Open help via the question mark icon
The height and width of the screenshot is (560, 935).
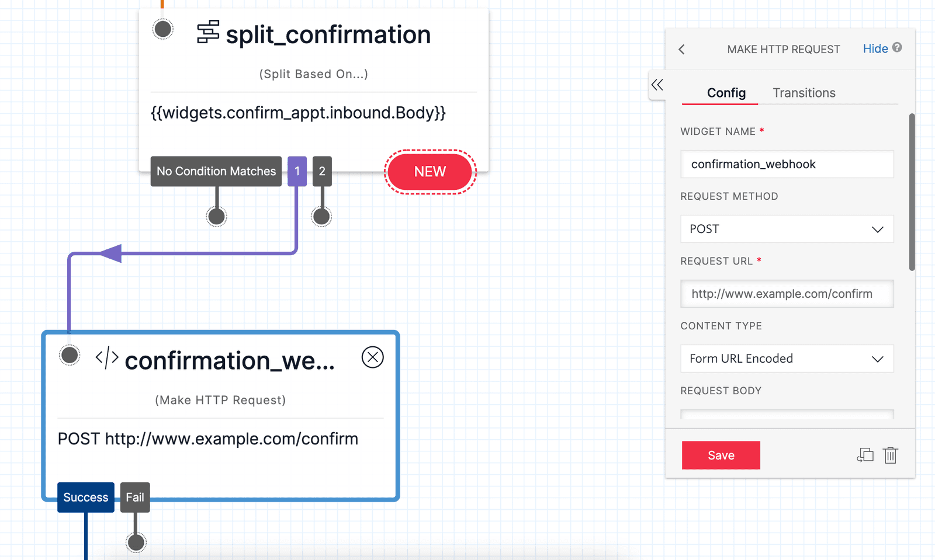pos(898,48)
